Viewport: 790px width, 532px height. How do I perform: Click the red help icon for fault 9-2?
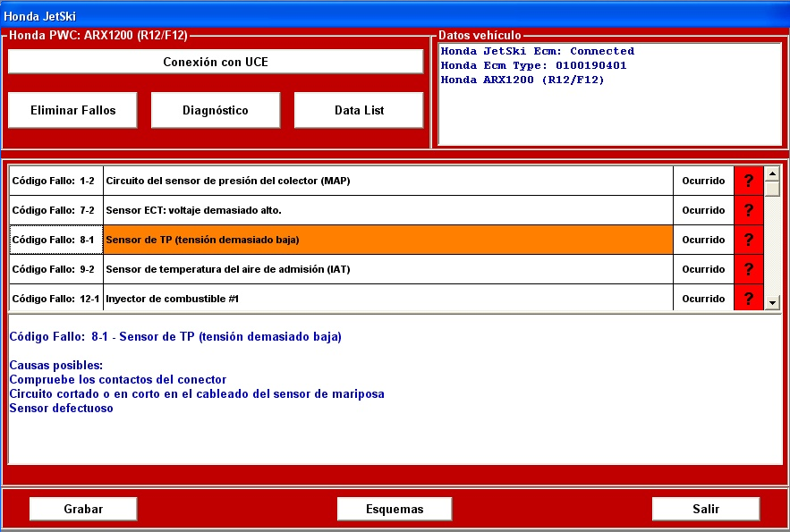point(748,269)
